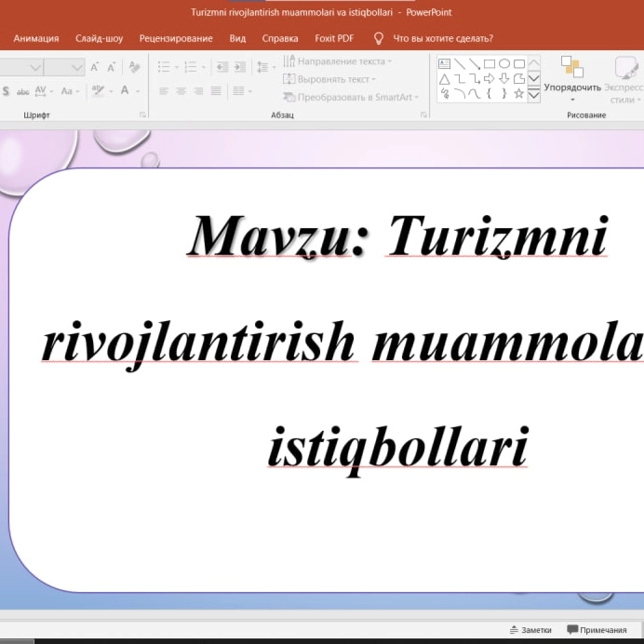Click the increase indent level icon

[x=240, y=67]
